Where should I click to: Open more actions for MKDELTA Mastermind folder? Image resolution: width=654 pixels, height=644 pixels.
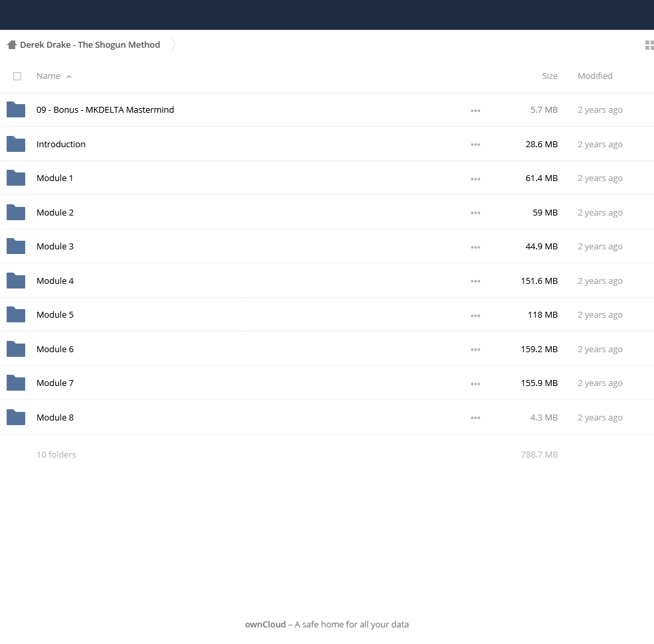coord(476,111)
